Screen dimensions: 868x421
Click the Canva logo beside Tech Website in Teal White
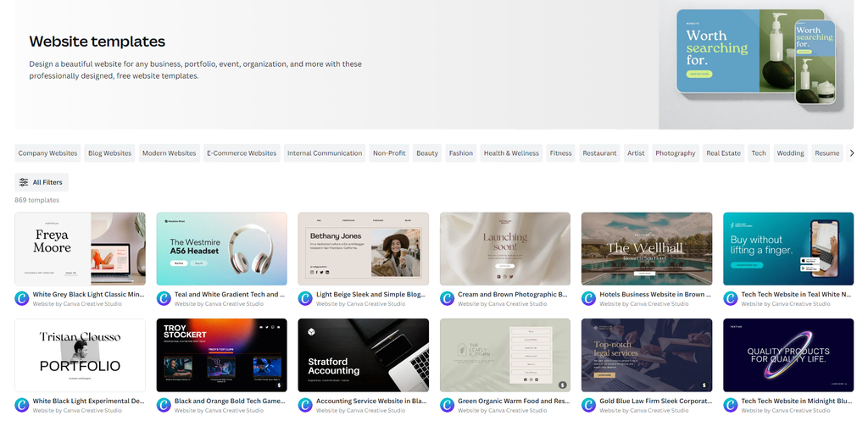tap(731, 299)
